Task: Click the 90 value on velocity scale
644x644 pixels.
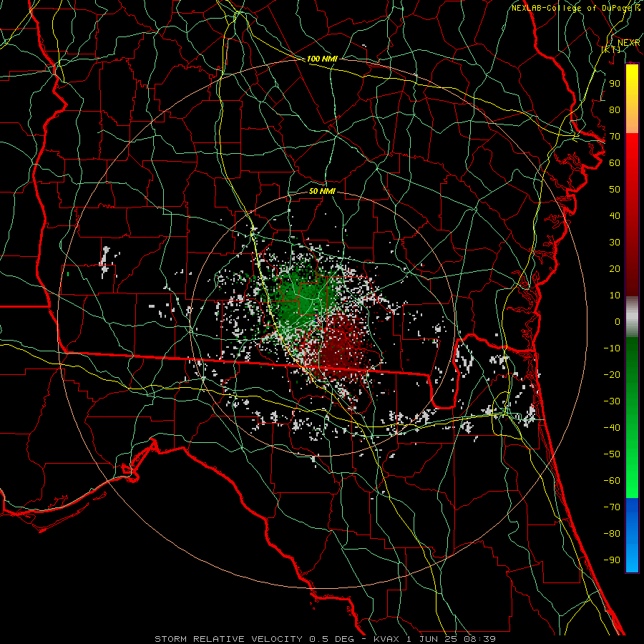Action: coord(615,84)
